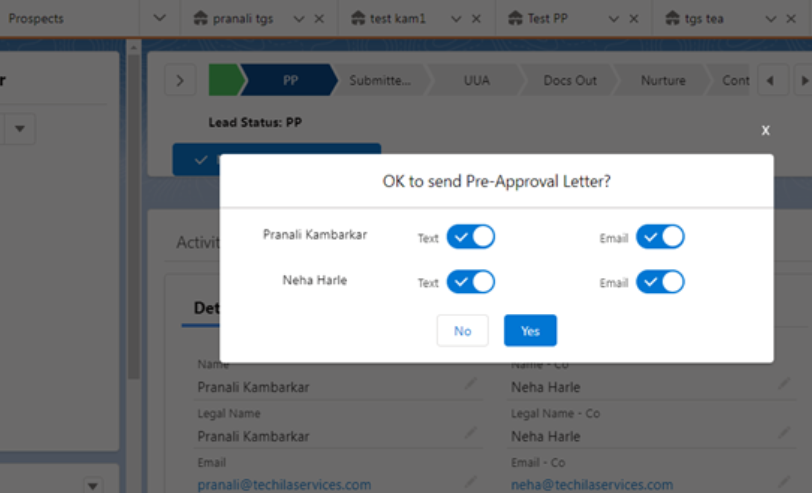Dismiss the dialog with the X icon
Image resolution: width=812 pixels, height=493 pixels.
pos(765,130)
